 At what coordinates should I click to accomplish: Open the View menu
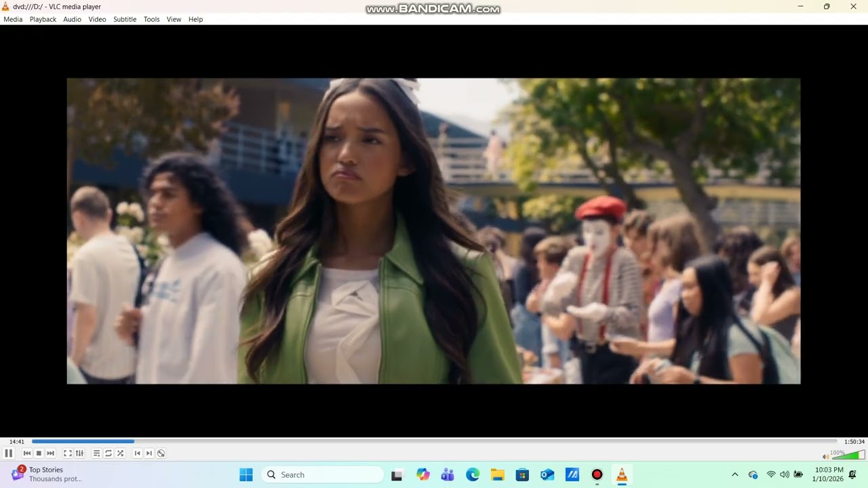pos(174,19)
